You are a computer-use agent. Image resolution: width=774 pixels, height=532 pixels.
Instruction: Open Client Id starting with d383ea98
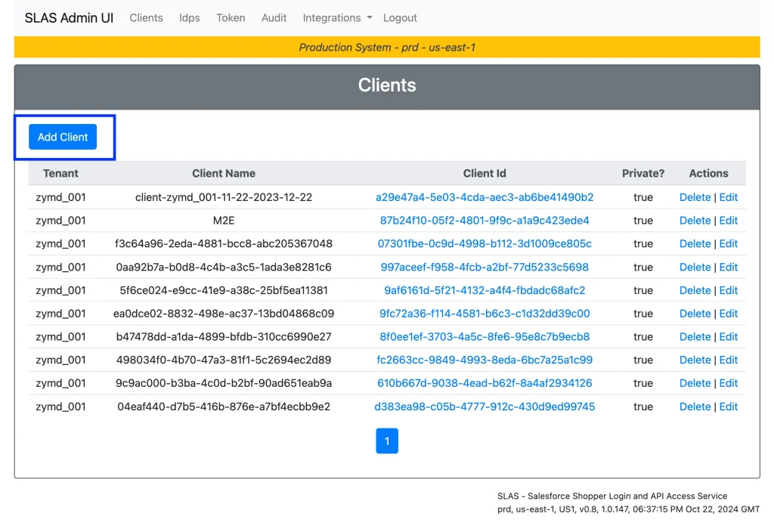click(x=485, y=406)
